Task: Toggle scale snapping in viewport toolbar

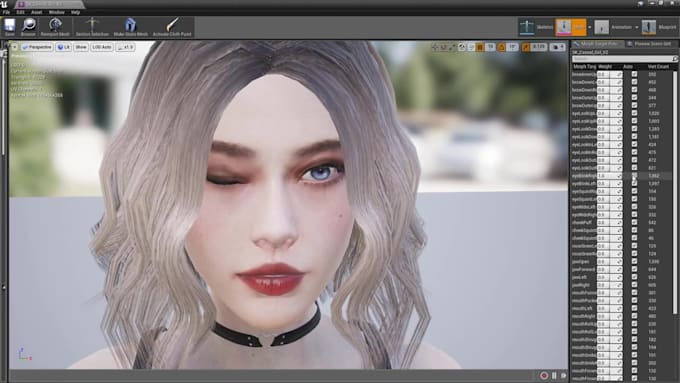Action: pyautogui.click(x=526, y=47)
